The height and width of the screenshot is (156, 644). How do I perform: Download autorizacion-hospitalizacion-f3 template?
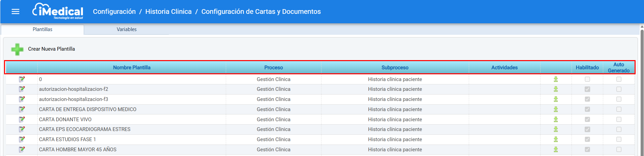[x=556, y=99]
